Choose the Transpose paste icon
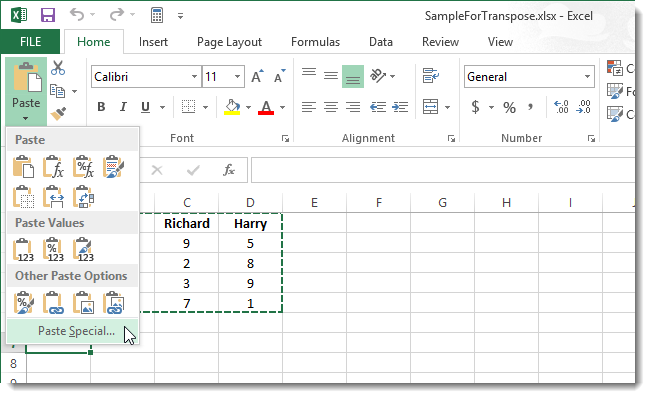650x398 pixels. point(83,197)
